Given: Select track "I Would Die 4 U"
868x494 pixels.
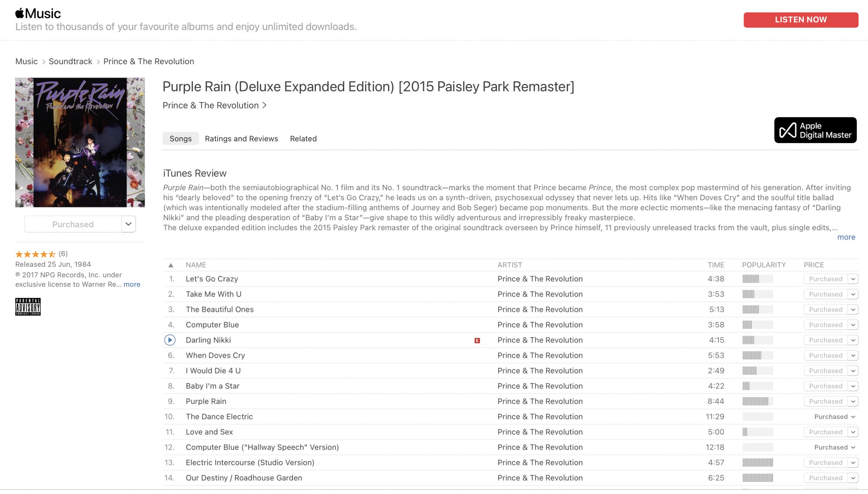Looking at the screenshot, I should click(x=213, y=371).
